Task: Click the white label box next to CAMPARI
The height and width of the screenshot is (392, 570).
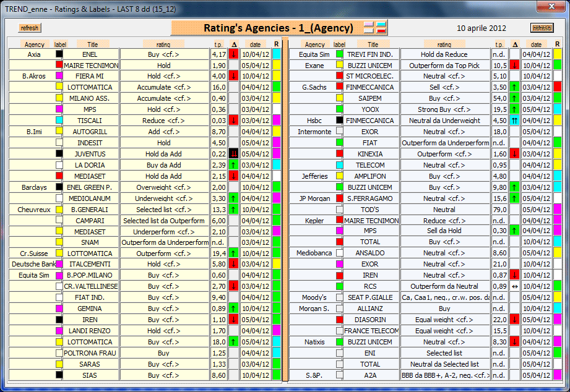Action: [x=59, y=219]
